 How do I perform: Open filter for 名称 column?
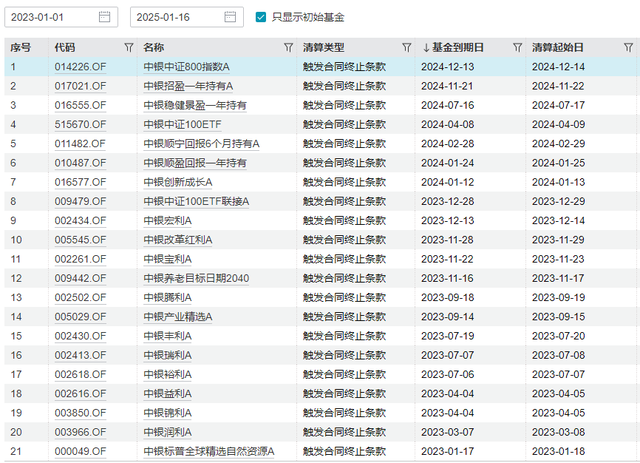289,48
